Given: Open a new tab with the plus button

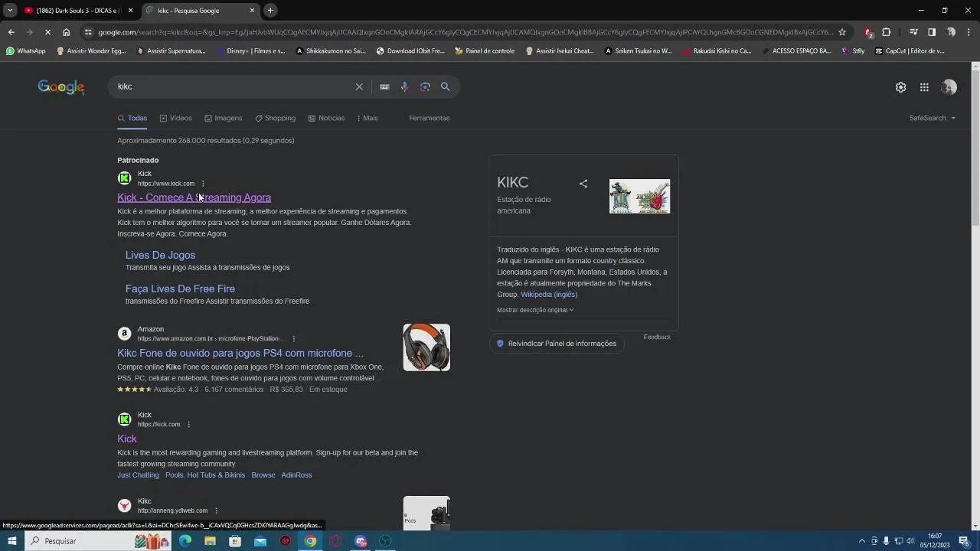Looking at the screenshot, I should tap(270, 10).
